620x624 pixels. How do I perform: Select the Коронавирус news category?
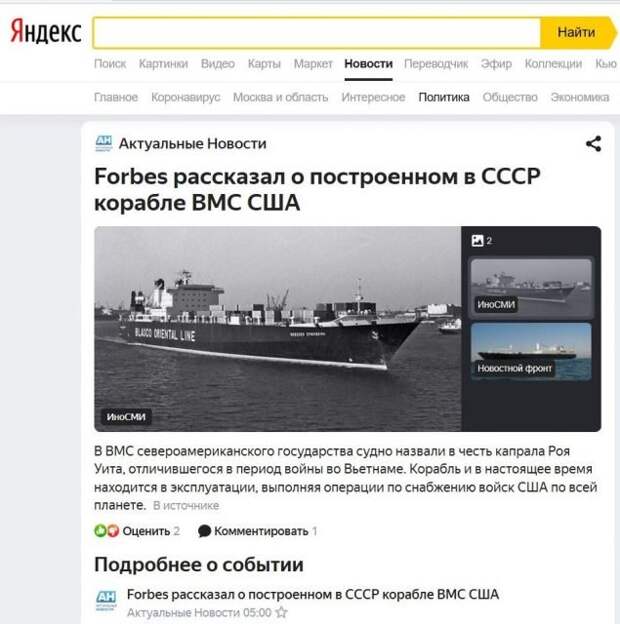185,97
